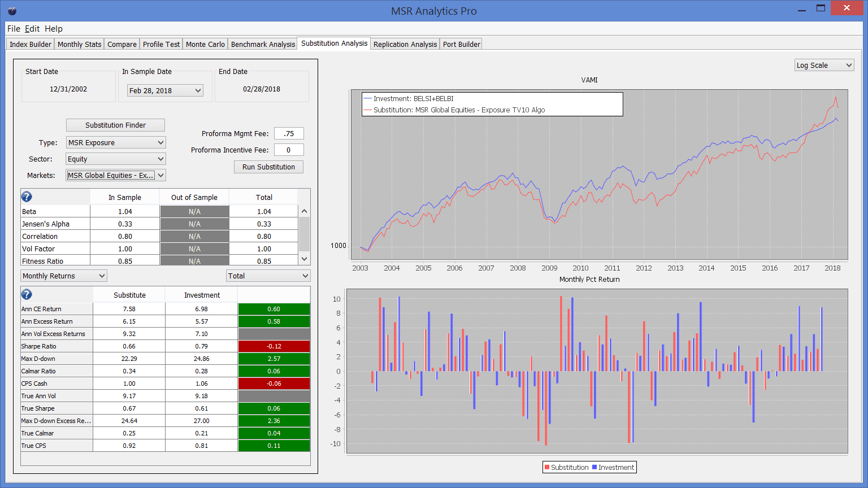Click the help icon above the Beta table
Image resolution: width=868 pixels, height=488 pixels.
click(27, 197)
